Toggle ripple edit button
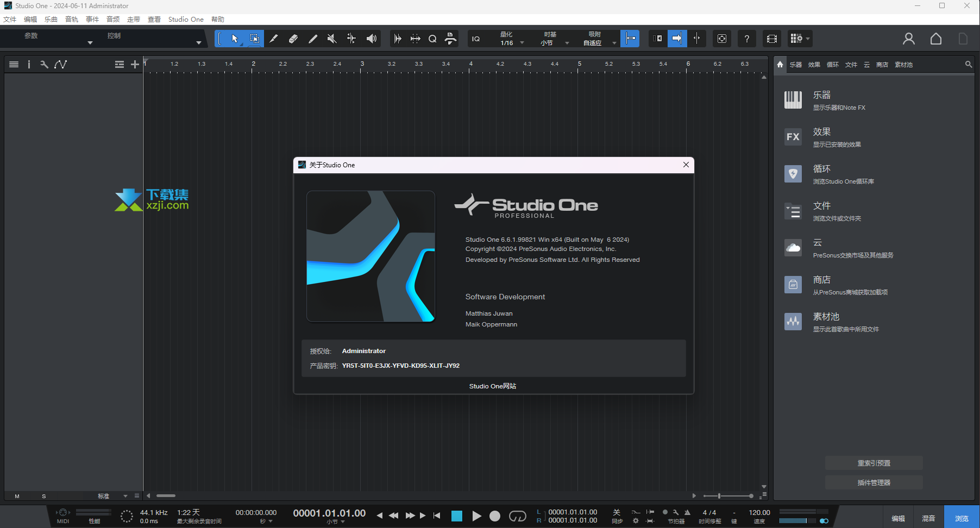This screenshot has height=528, width=980. (657, 39)
